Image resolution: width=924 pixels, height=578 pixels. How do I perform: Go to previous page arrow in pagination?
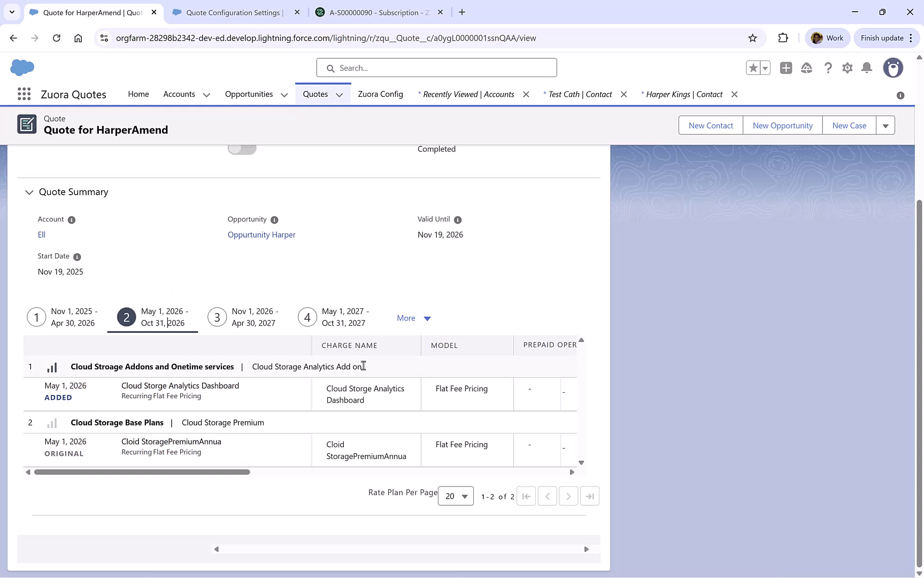coord(548,496)
